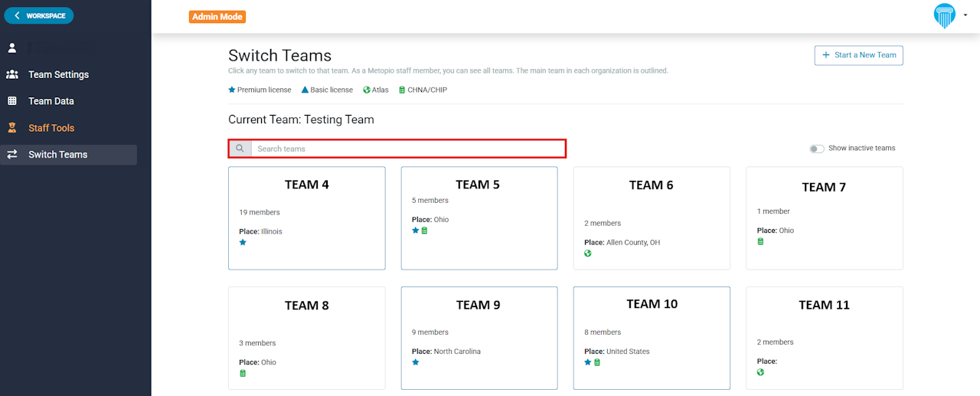Viewport: 980px width, 396px height.
Task: Click the Admin Mode badge
Action: (x=217, y=17)
